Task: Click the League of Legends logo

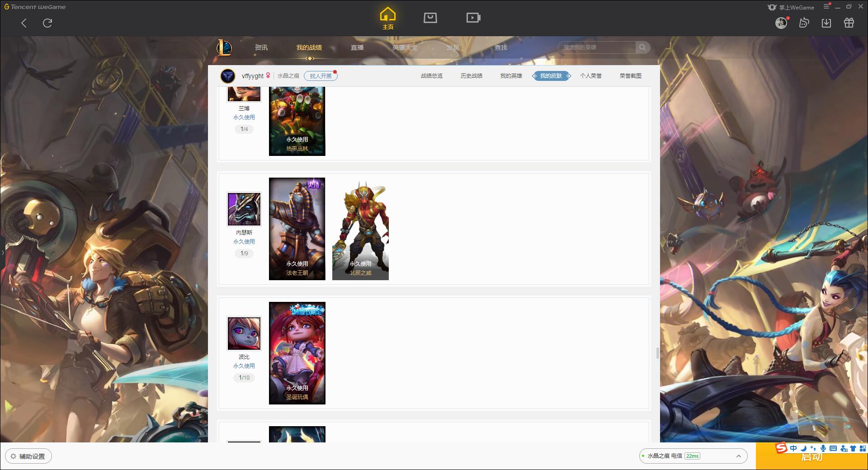Action: click(x=224, y=47)
